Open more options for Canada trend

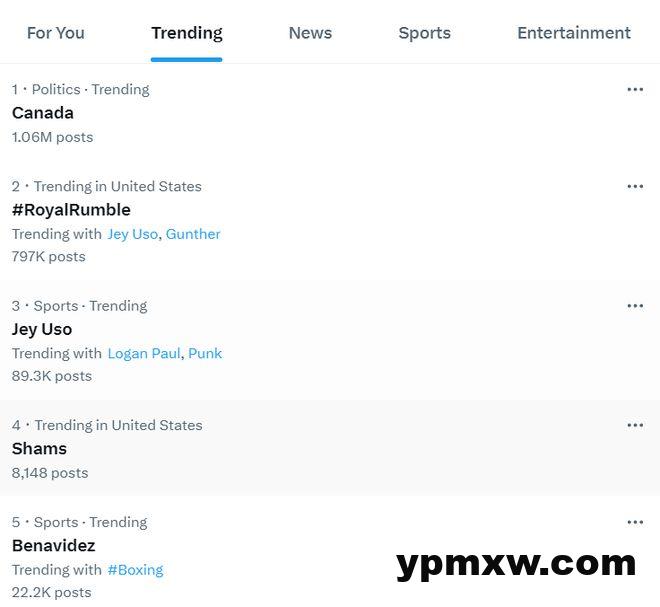635,89
